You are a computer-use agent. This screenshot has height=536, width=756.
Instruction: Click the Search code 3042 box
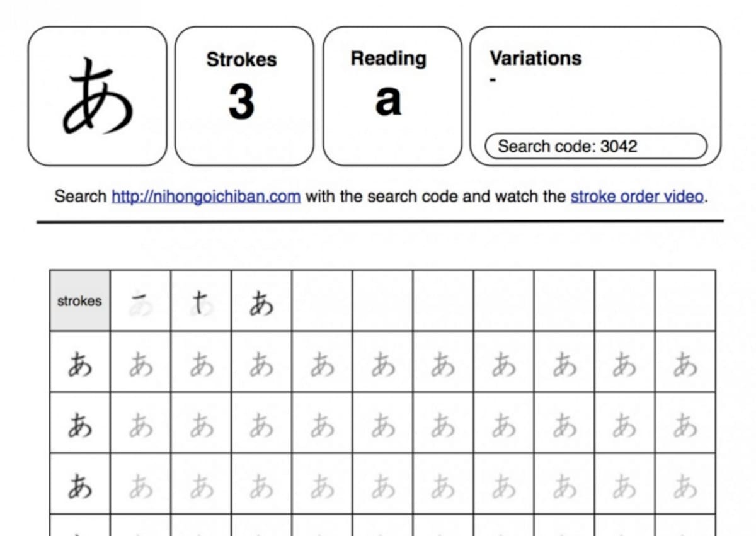pyautogui.click(x=596, y=146)
